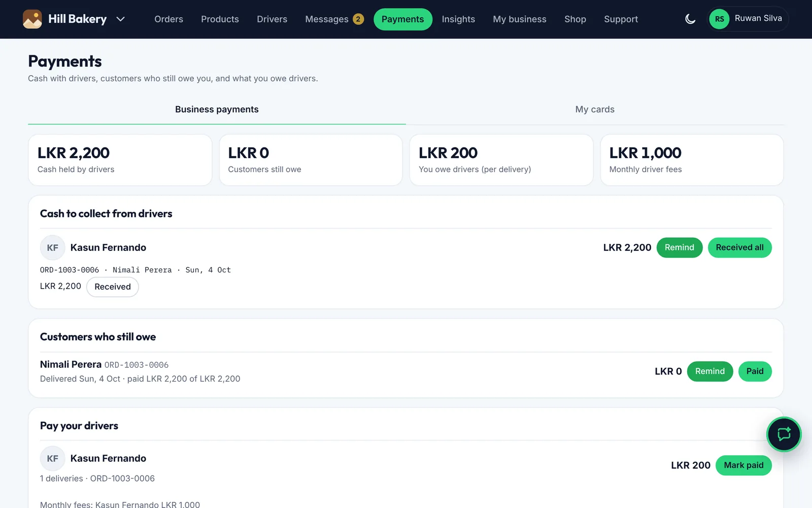Open the Support page

tap(621, 19)
